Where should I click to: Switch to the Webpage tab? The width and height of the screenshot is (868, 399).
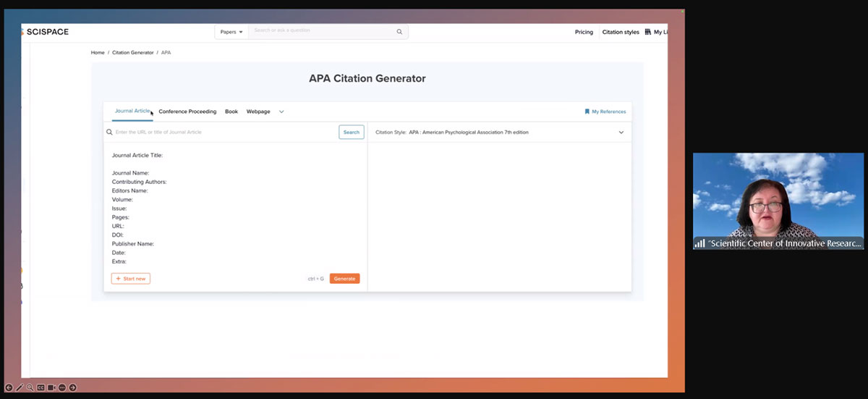point(258,112)
